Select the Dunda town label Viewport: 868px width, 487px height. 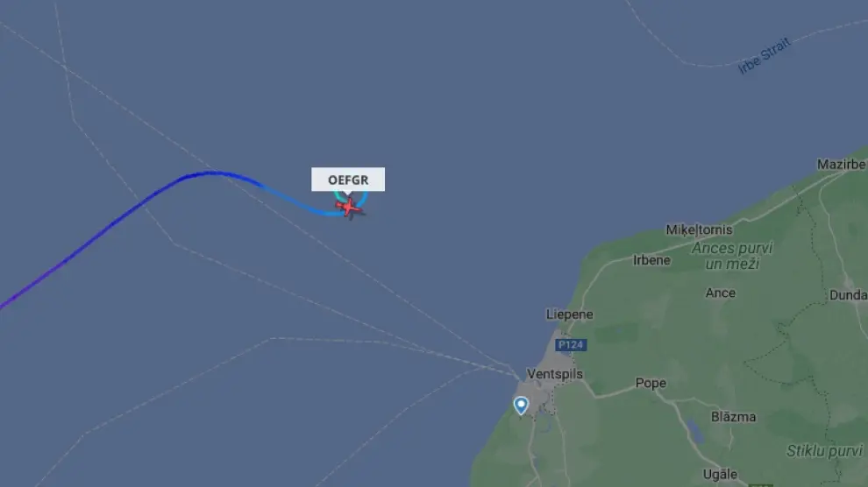click(848, 295)
